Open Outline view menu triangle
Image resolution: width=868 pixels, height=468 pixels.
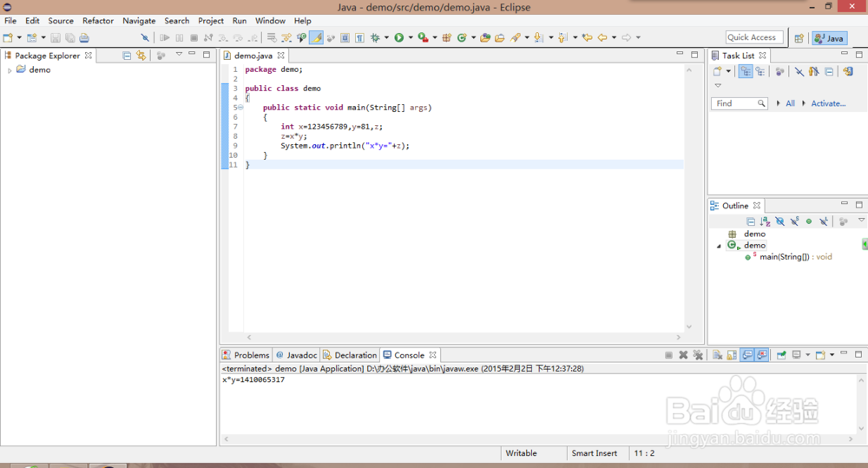[861, 221]
